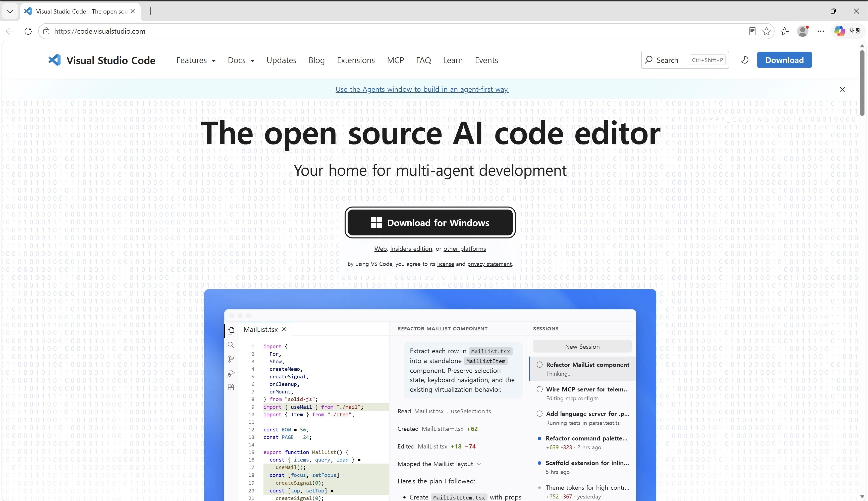Open the Blog page

(316, 60)
